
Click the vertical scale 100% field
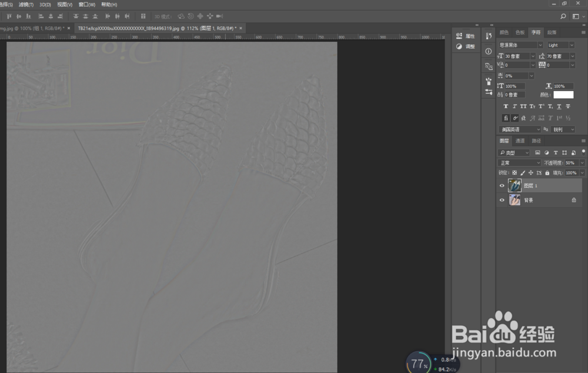514,86
